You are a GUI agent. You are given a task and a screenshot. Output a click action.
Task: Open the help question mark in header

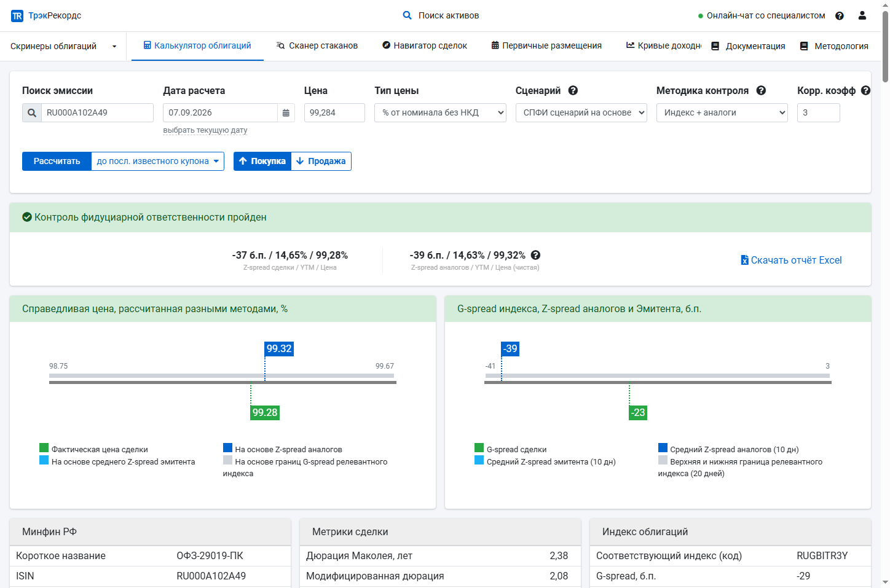840,16
